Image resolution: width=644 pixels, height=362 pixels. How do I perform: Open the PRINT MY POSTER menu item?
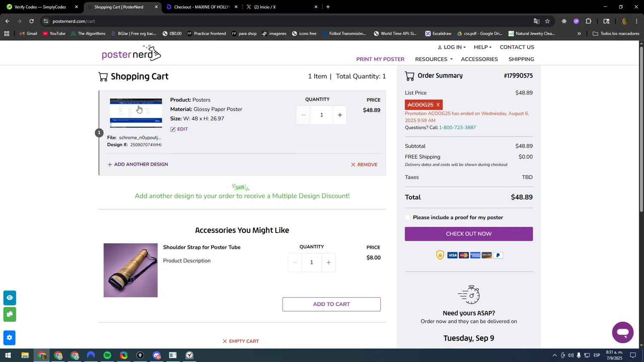(x=380, y=59)
